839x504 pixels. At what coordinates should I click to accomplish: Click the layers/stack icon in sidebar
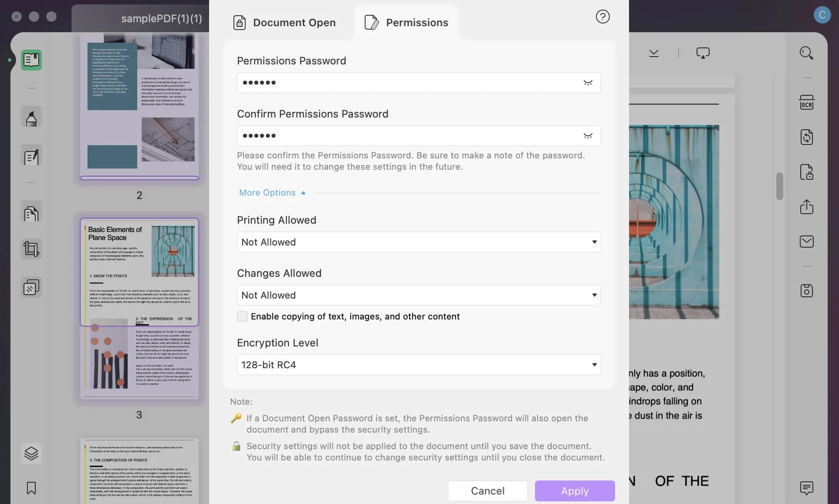coord(31,454)
